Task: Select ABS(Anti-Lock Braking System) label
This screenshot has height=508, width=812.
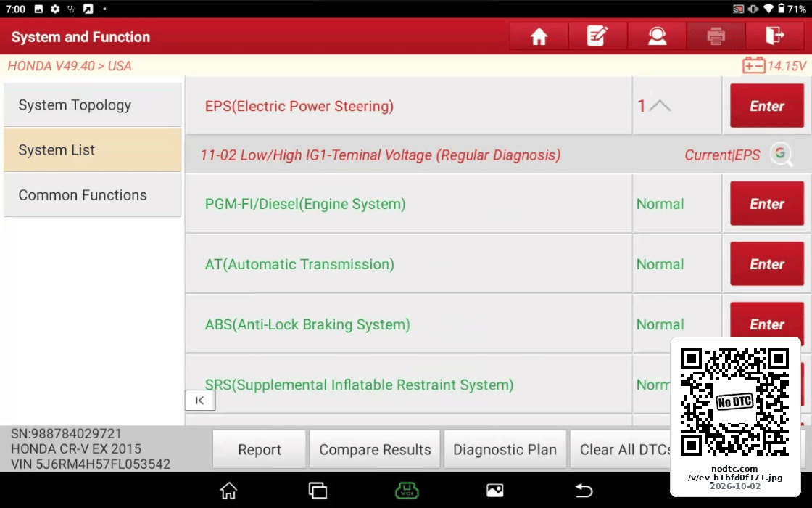Action: point(307,324)
